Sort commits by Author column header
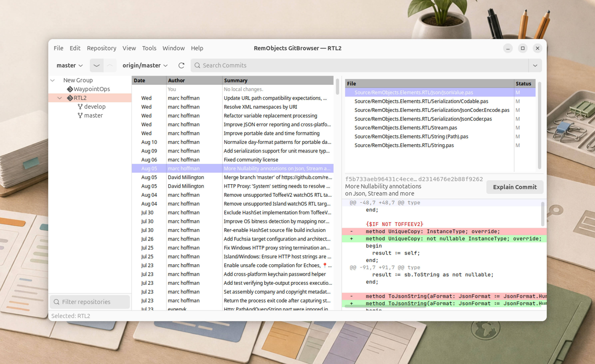The image size is (595, 364). click(x=194, y=80)
